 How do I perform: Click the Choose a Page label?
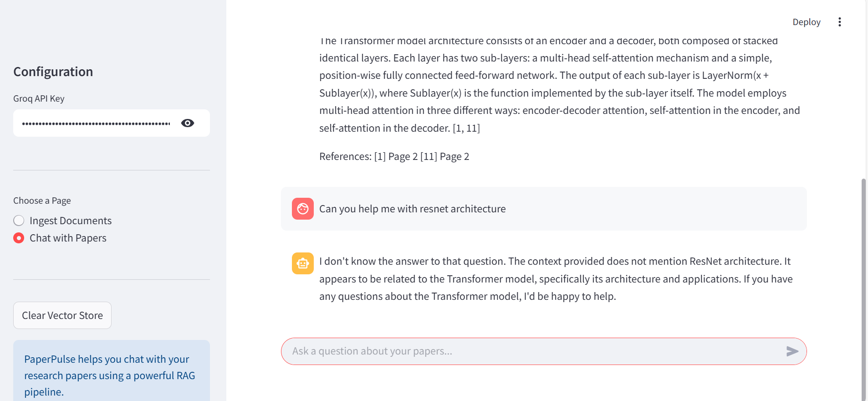42,200
